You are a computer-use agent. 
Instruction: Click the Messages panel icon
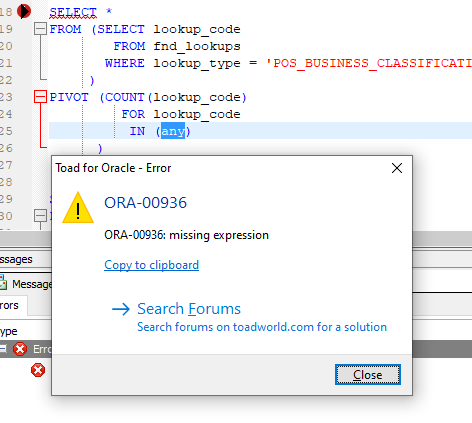point(3,282)
